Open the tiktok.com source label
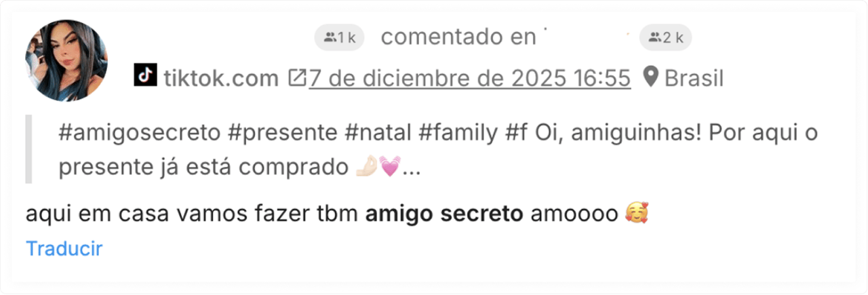The height and width of the screenshot is (295, 868). coord(221,79)
